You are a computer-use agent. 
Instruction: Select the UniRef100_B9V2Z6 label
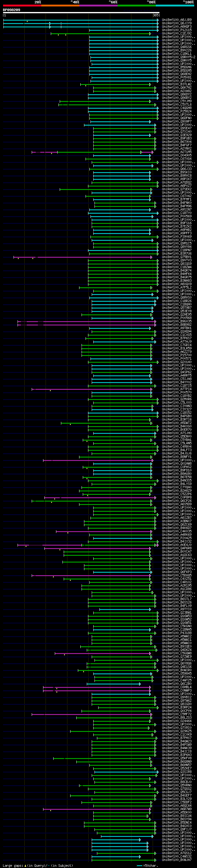177,50
